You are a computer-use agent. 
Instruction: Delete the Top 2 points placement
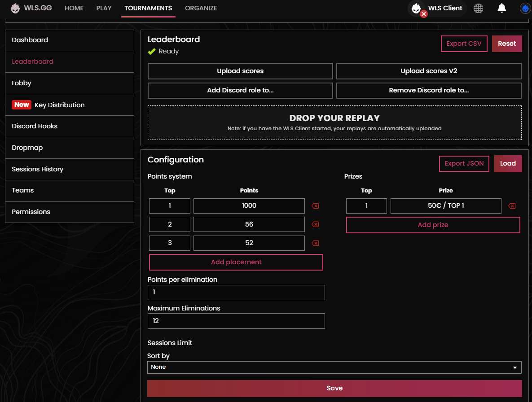point(315,224)
